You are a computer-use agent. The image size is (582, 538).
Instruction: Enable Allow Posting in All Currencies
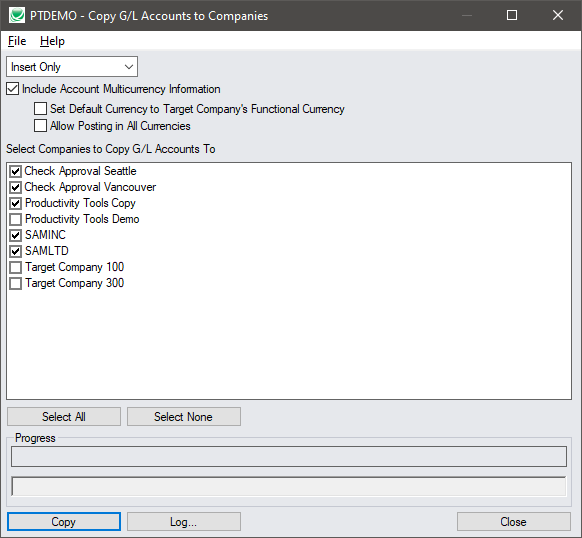[x=40, y=126]
